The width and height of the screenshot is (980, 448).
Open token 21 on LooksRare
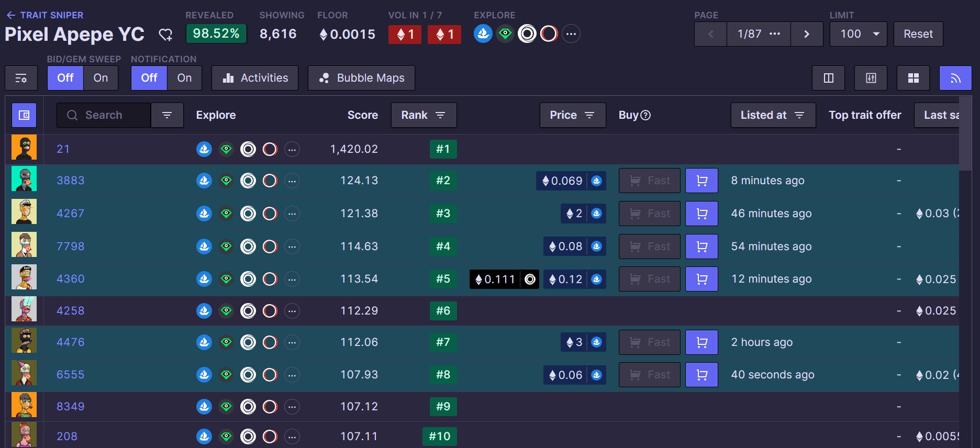point(226,149)
